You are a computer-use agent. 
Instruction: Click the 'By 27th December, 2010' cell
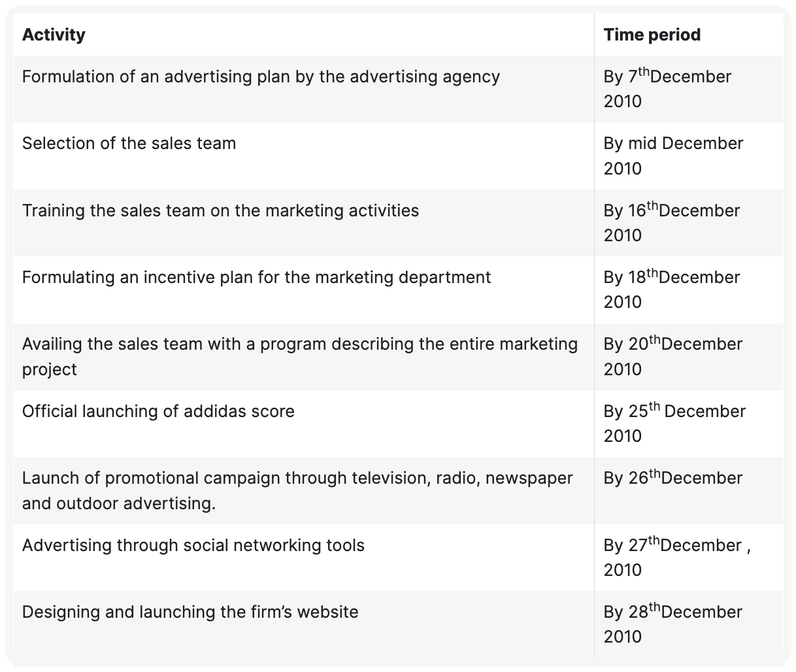click(x=677, y=557)
